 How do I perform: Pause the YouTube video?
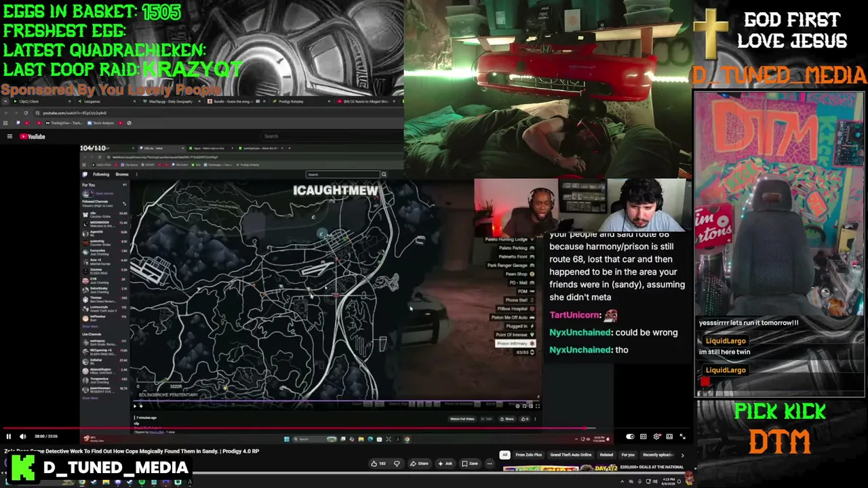(9, 436)
